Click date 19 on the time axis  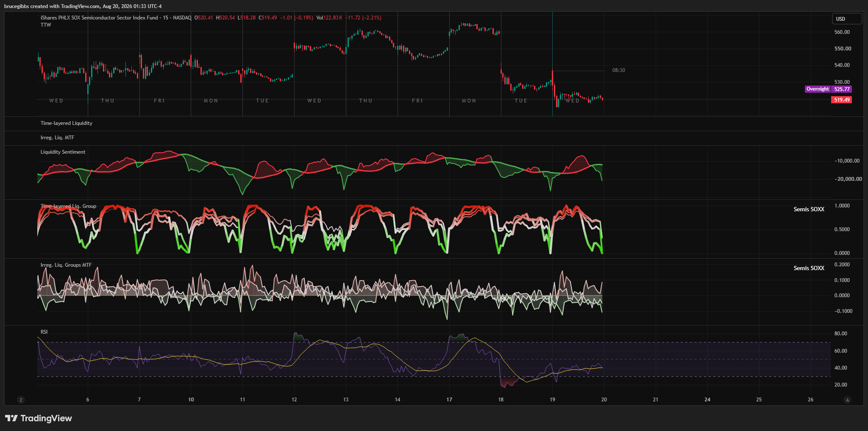[x=552, y=400]
